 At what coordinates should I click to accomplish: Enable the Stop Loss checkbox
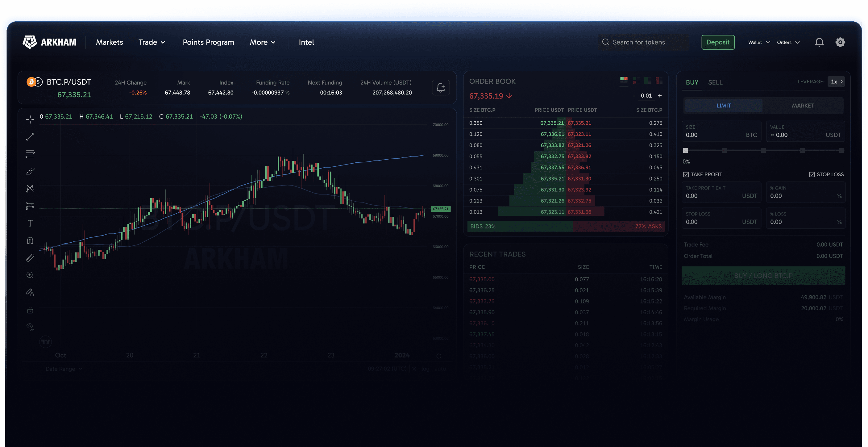[x=812, y=174]
